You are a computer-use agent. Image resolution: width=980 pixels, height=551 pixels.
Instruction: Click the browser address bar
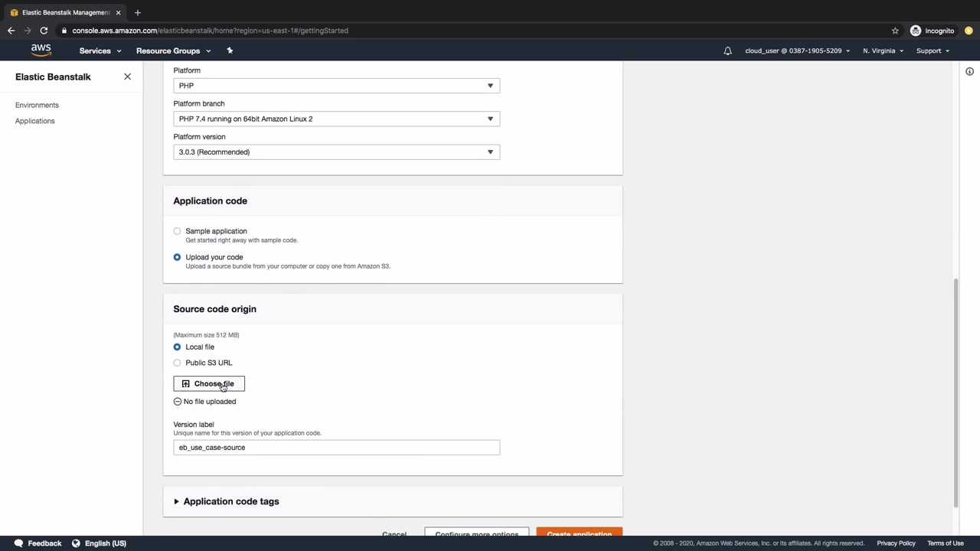tap(475, 31)
